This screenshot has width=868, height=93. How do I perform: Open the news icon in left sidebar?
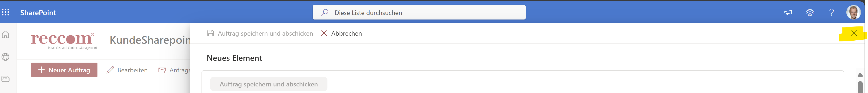coord(6,79)
